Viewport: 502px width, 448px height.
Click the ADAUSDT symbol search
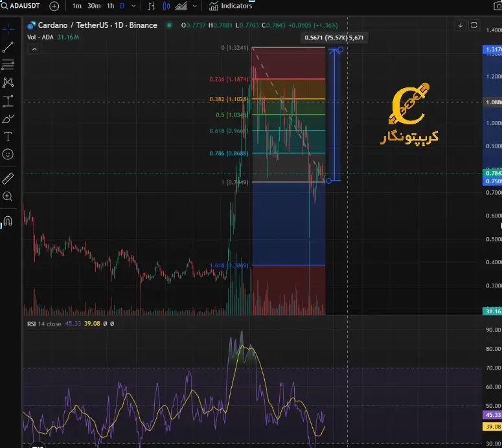(x=22, y=6)
